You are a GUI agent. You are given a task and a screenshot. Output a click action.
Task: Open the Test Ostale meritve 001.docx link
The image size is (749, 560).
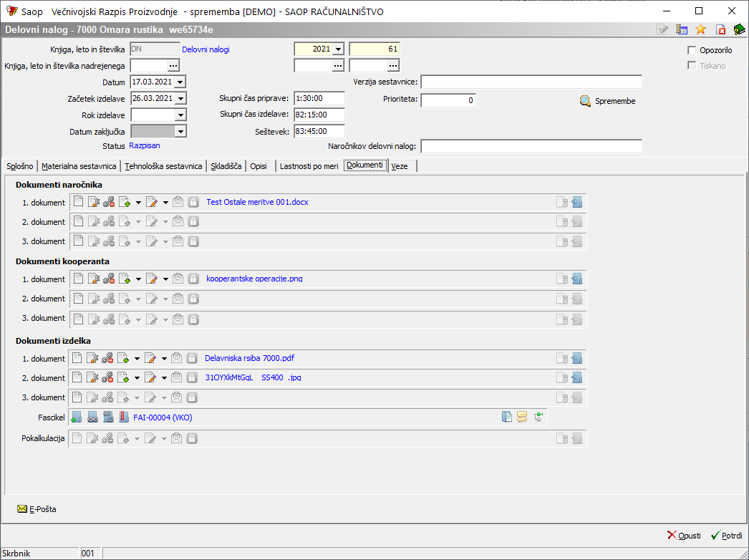(x=258, y=202)
